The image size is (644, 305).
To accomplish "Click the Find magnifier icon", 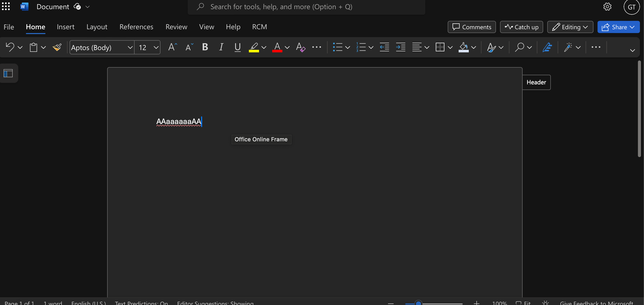I will (x=519, y=47).
